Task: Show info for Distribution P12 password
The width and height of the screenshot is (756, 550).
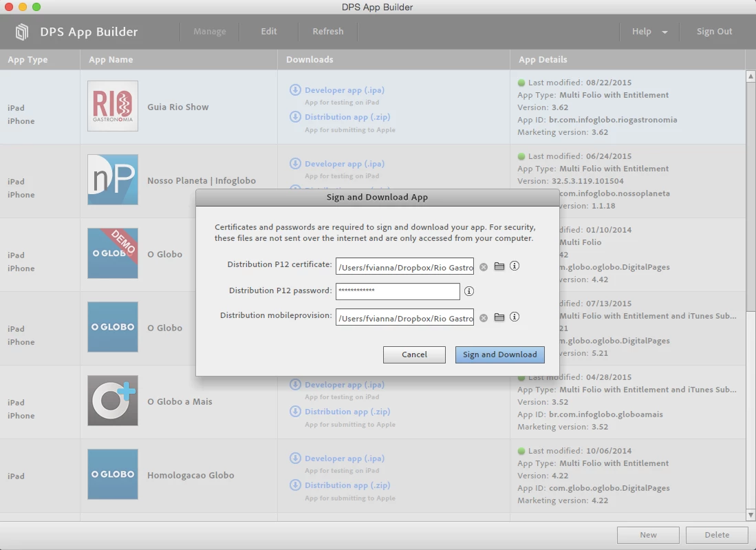Action: pyautogui.click(x=468, y=291)
